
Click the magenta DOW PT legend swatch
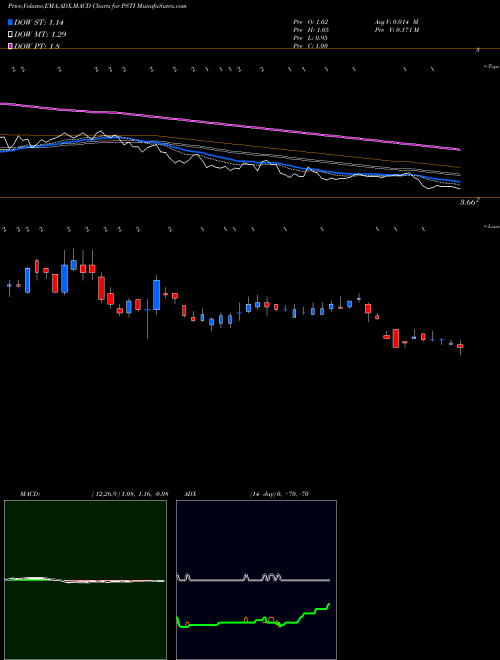[x=10, y=46]
